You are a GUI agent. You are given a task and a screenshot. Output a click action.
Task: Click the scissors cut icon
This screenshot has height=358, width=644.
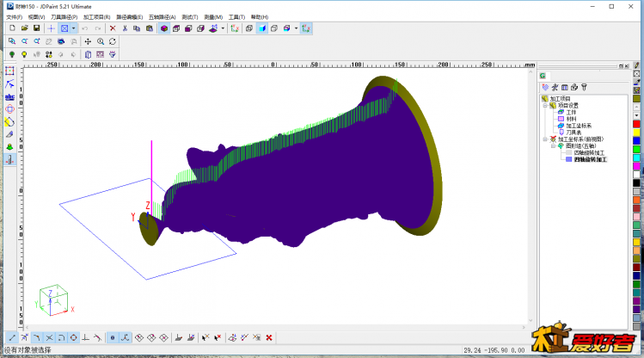125,28
